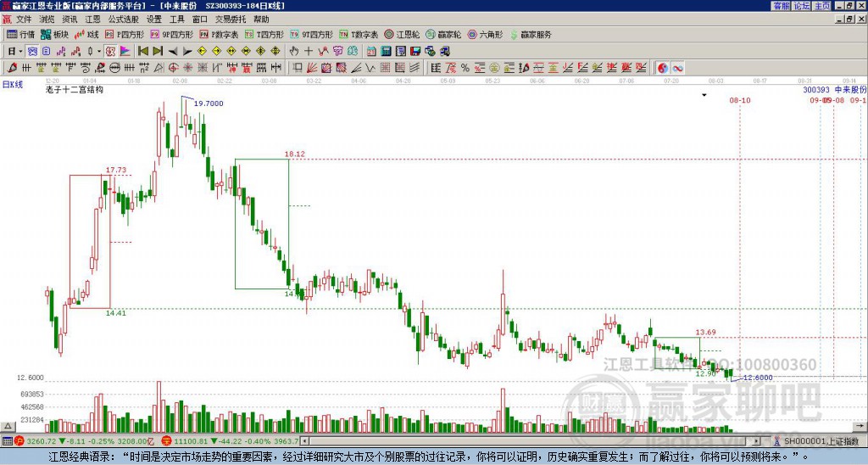The width and height of the screenshot is (868, 465).
Task: Open the 公式选股 menu
Action: pyautogui.click(x=123, y=20)
